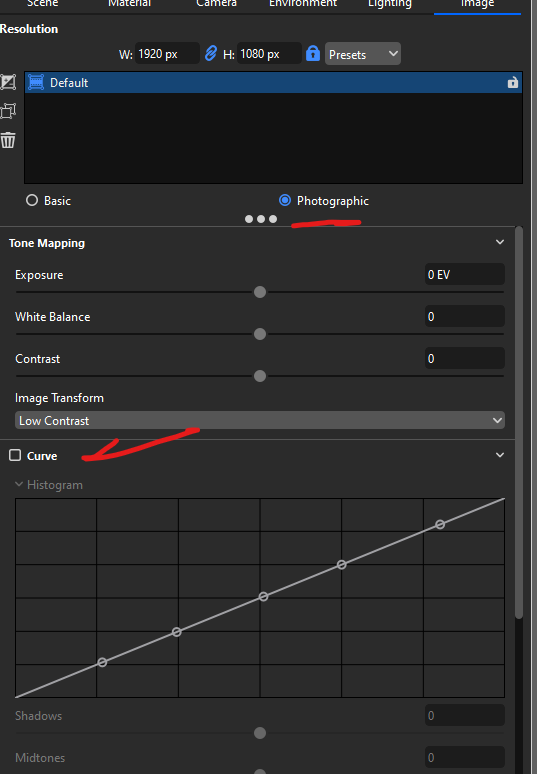
Task: Click the trash delete icon
Action: pos(8,140)
